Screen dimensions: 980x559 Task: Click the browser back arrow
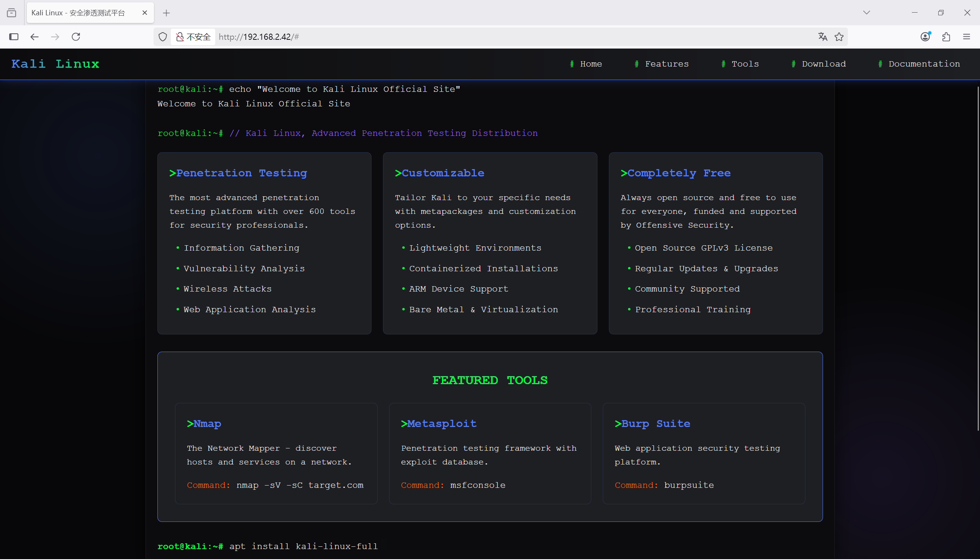tap(34, 37)
